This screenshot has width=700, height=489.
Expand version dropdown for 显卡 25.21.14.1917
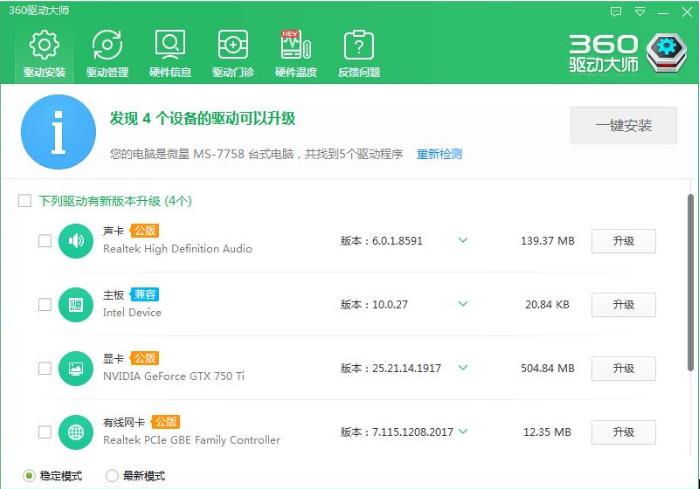coord(463,368)
